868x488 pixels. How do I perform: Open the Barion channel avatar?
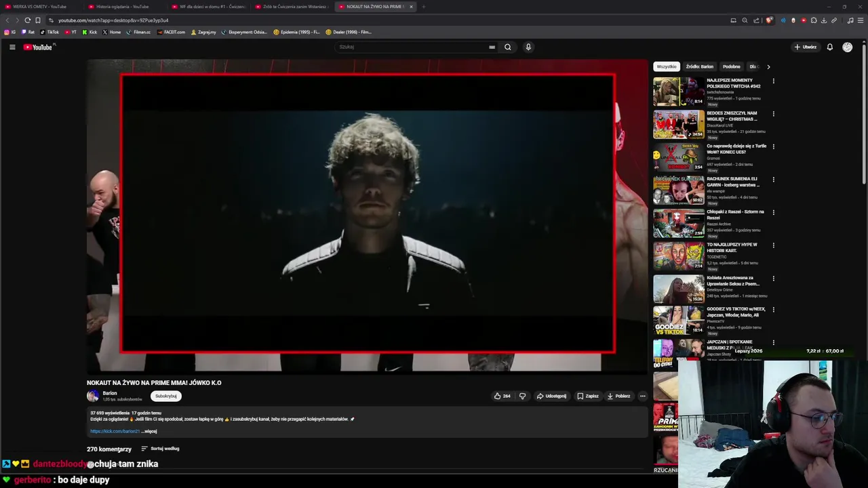tap(93, 396)
